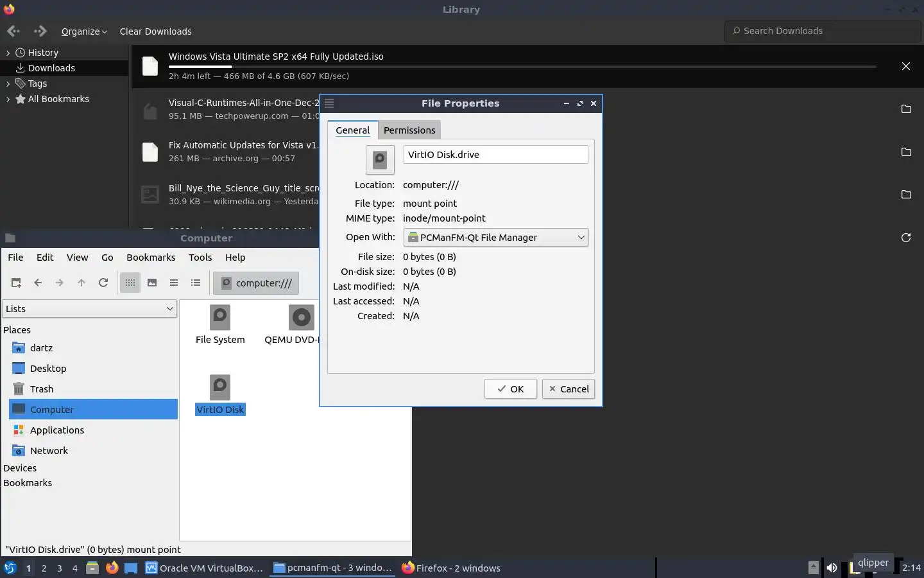This screenshot has height=578, width=924.
Task: Open containing folder for Bill_Nye title screen download
Action: click(906, 195)
